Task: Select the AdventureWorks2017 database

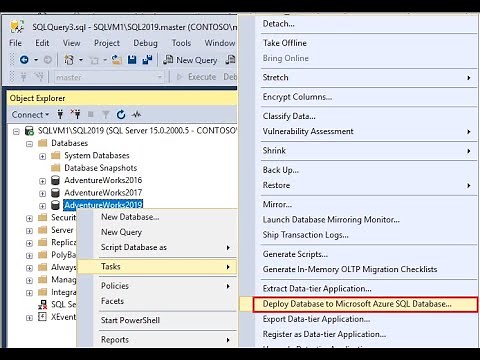Action: point(103,192)
